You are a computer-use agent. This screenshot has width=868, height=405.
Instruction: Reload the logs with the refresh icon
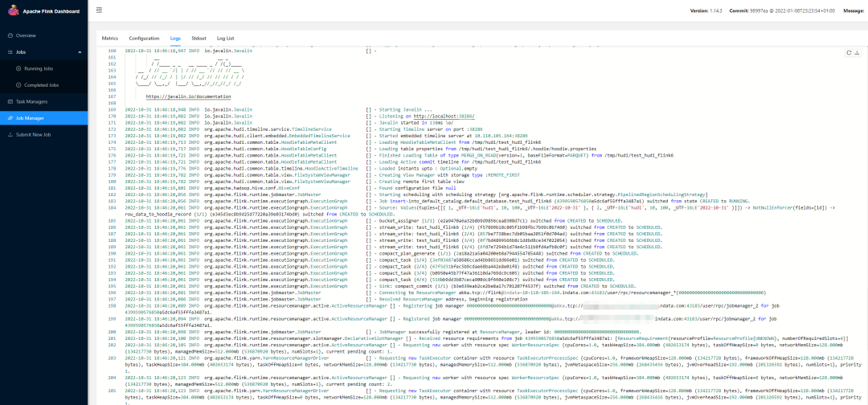point(849,52)
